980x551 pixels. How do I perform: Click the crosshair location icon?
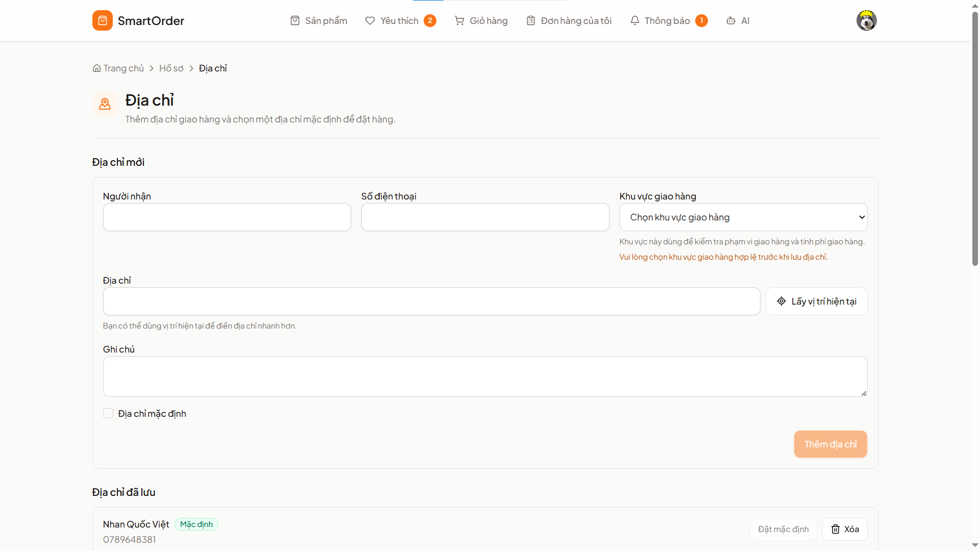[781, 302]
